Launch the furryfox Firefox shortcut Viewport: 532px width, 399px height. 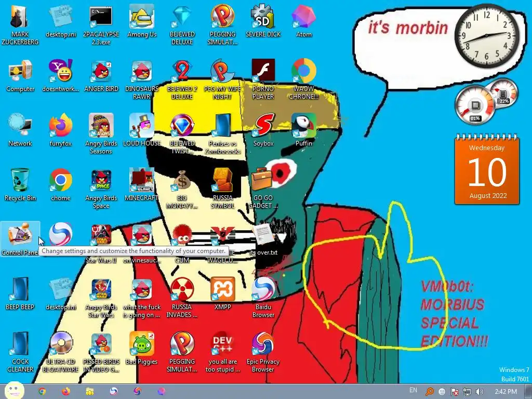click(60, 130)
